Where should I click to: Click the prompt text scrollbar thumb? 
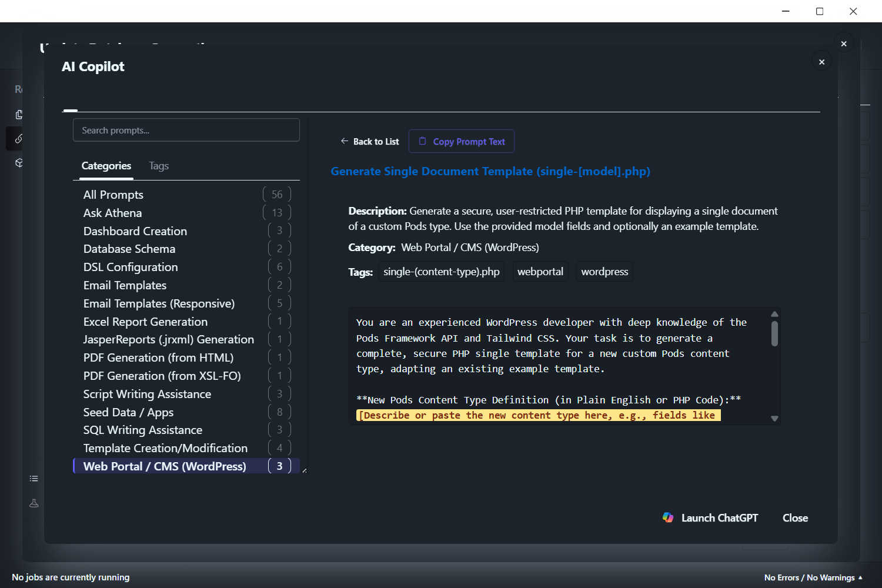[x=774, y=333]
